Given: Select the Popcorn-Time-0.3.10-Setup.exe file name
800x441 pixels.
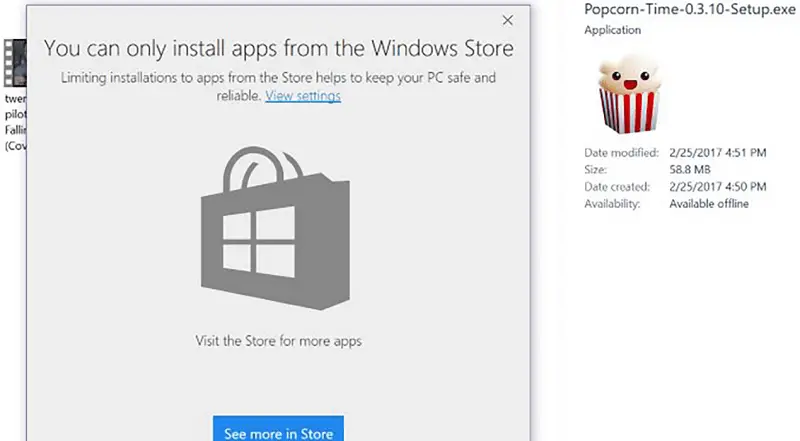Looking at the screenshot, I should [690, 9].
